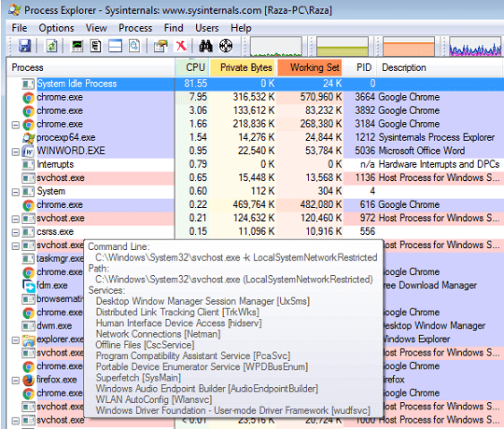Click the Chrome icon of PID 3892

tap(28, 111)
